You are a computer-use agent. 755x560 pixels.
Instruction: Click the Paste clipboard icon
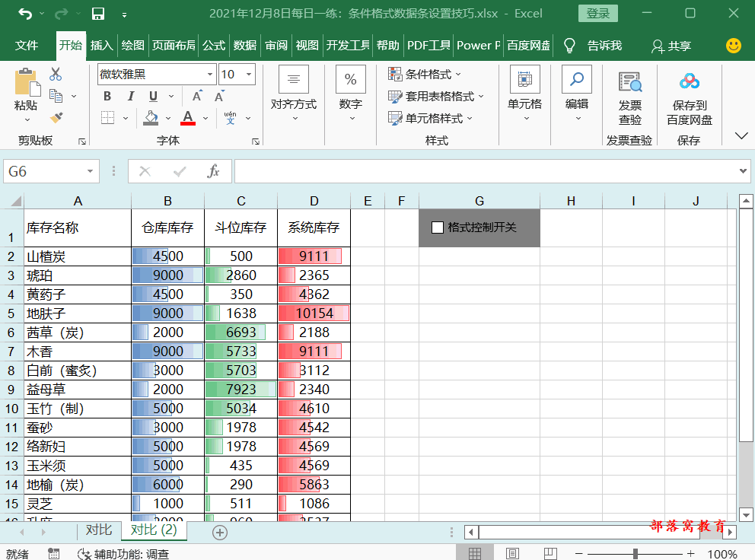[x=26, y=82]
